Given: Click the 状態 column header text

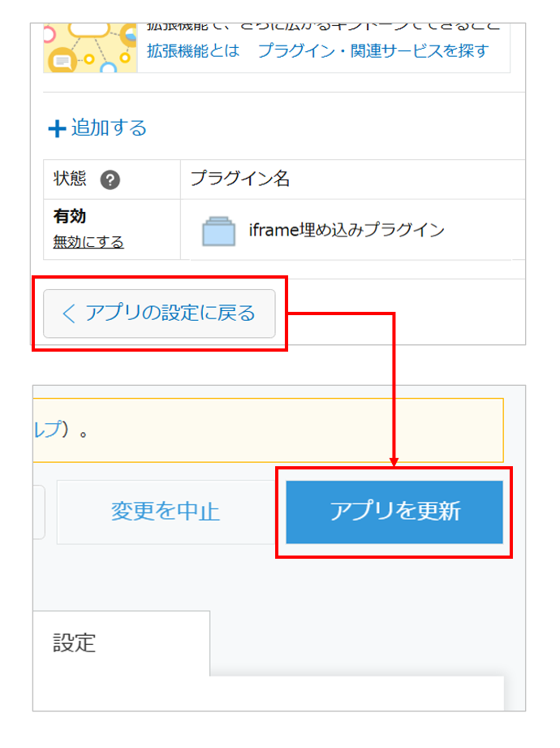Looking at the screenshot, I should coord(70,179).
